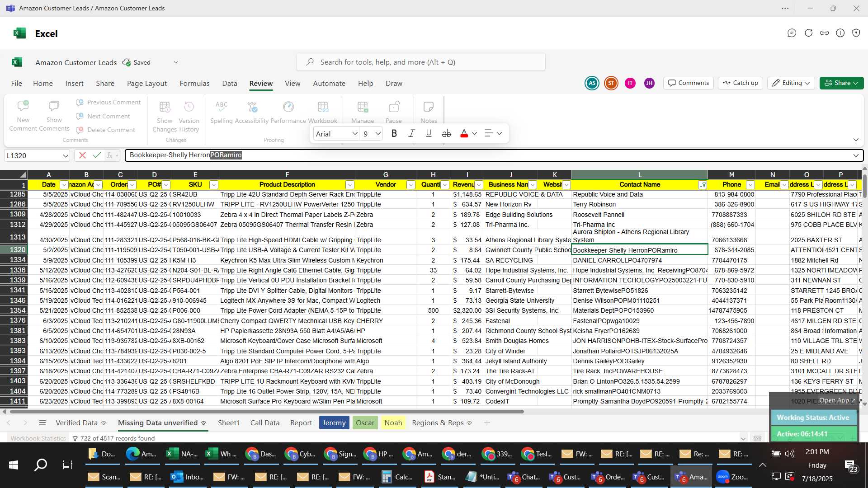This screenshot has width=868, height=488.
Task: Confirm the formula bar entry
Action: tap(96, 155)
